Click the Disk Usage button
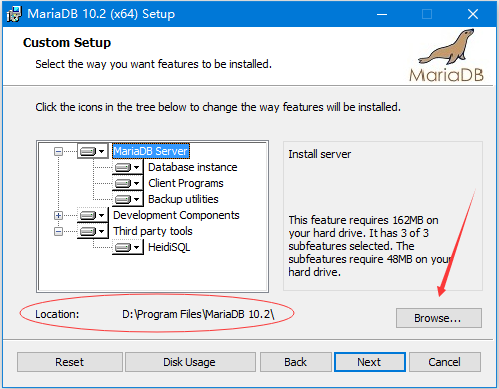 coord(190,362)
